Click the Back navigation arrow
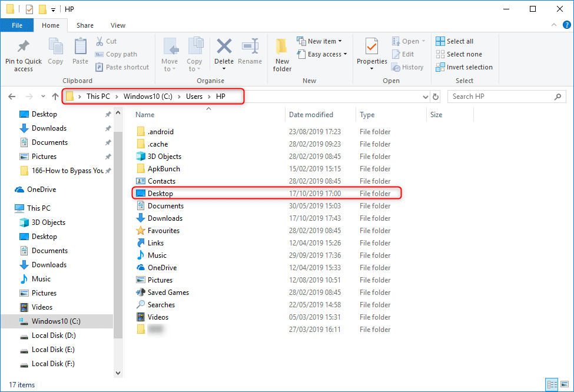Image resolution: width=574 pixels, height=392 pixels. (x=12, y=97)
